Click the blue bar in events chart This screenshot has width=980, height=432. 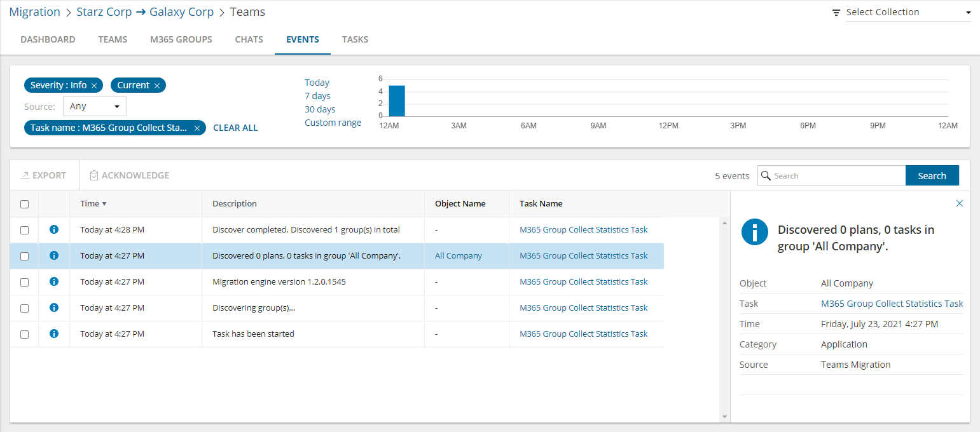pos(397,101)
